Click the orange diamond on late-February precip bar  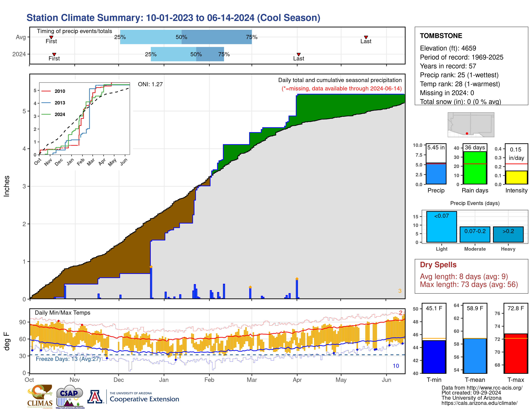[250, 287]
